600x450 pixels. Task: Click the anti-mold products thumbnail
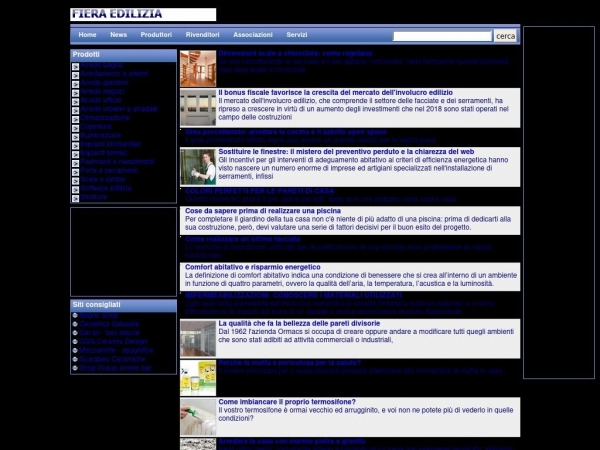click(198, 378)
